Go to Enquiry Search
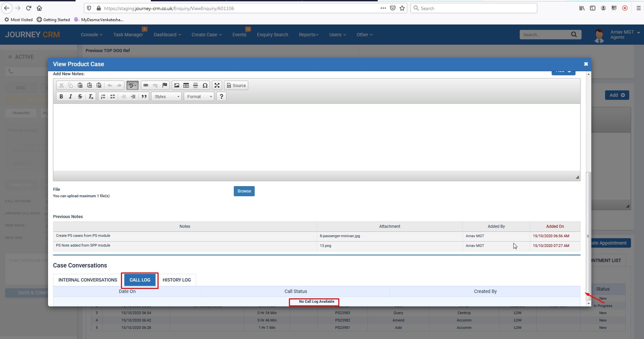The image size is (644, 339). pos(272,35)
